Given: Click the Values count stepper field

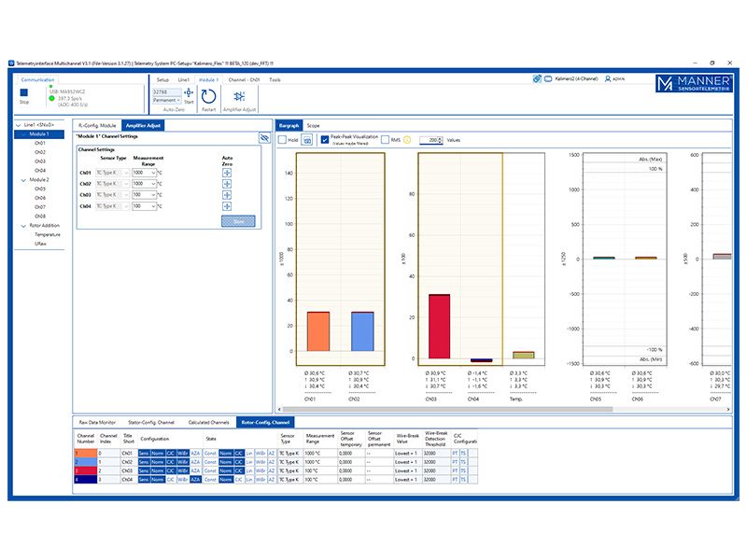Looking at the screenshot, I should pos(431,140).
